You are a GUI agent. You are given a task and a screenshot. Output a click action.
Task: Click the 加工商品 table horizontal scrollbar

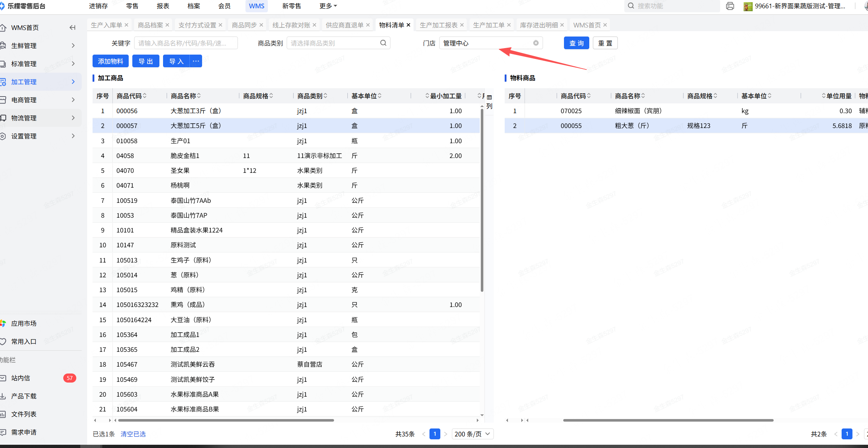pyautogui.click(x=226, y=420)
